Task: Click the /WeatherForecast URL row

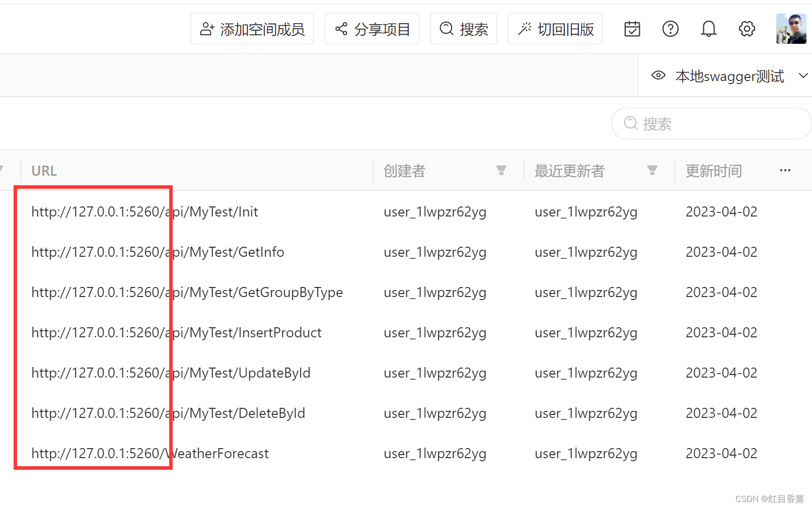Action: point(150,453)
